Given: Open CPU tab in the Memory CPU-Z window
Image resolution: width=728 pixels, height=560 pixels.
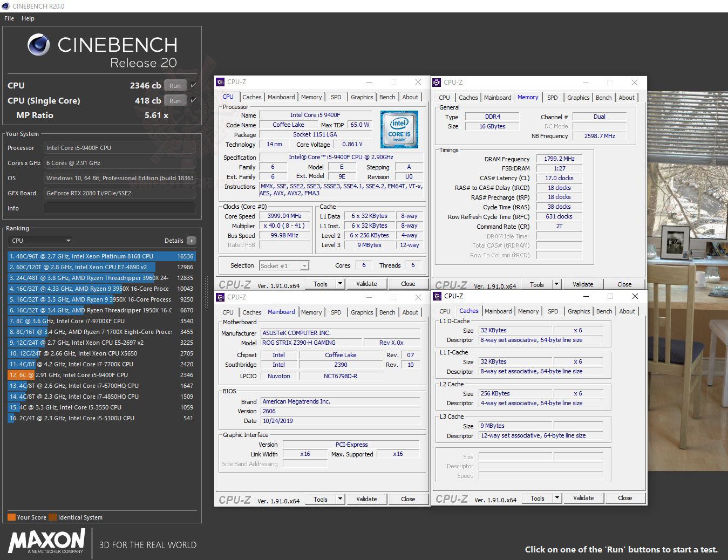Looking at the screenshot, I should pyautogui.click(x=444, y=98).
